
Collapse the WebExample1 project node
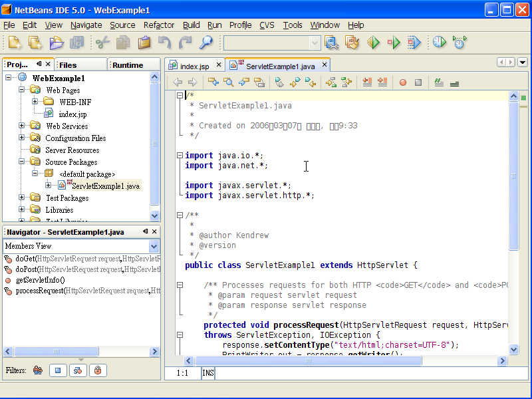pos(9,78)
